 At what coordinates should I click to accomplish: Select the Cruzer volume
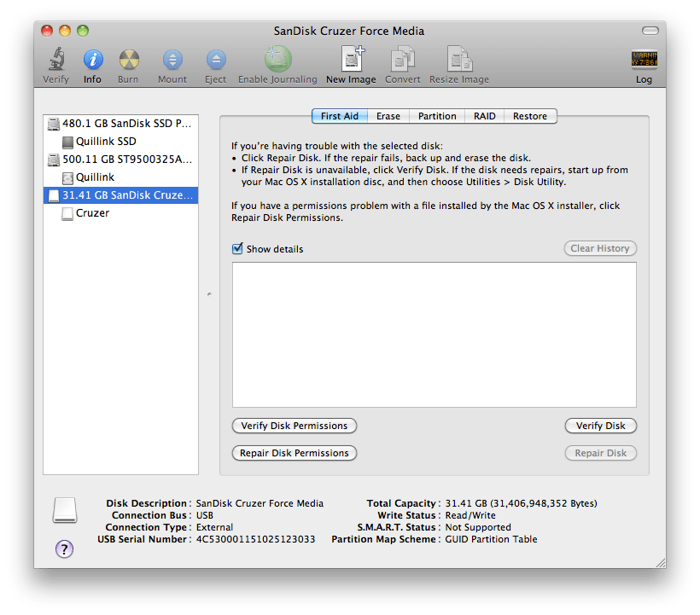[x=120, y=212]
